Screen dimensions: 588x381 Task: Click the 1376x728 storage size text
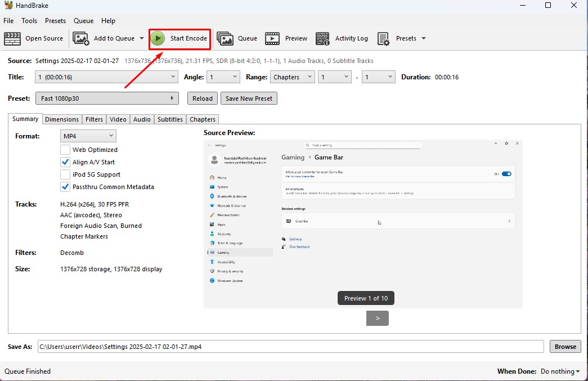pos(86,269)
